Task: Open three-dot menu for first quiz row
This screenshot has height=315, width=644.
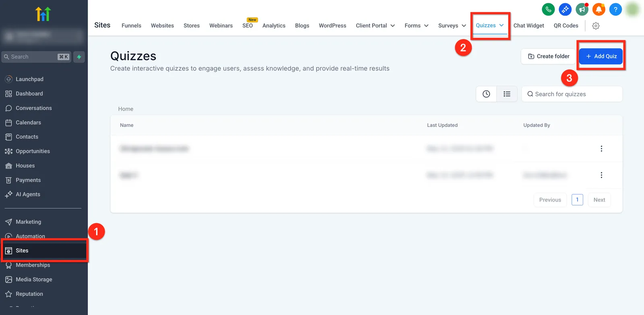Action: (x=601, y=149)
